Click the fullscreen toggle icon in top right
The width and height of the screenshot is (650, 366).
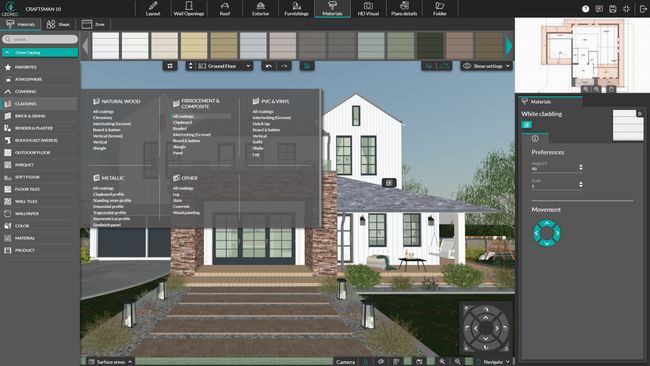(x=626, y=9)
